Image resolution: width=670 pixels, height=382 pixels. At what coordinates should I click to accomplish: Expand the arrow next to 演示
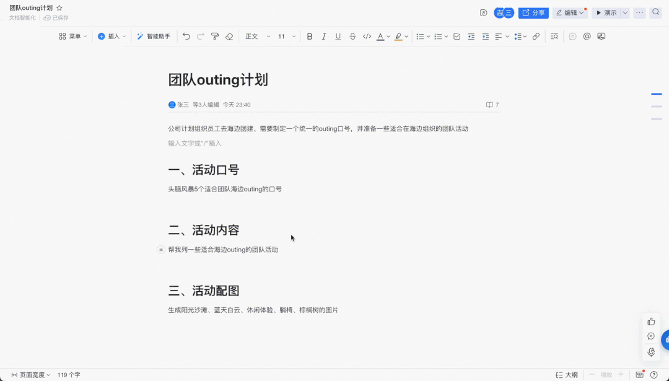[625, 13]
